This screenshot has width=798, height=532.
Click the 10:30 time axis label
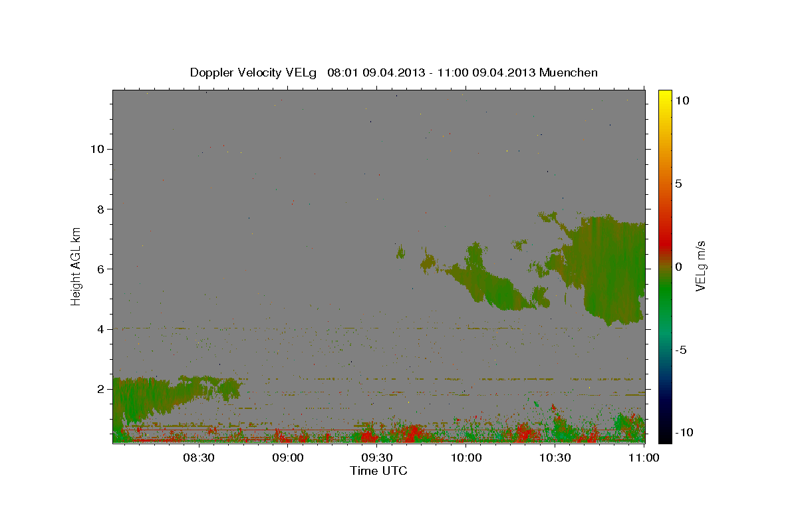pos(555,458)
